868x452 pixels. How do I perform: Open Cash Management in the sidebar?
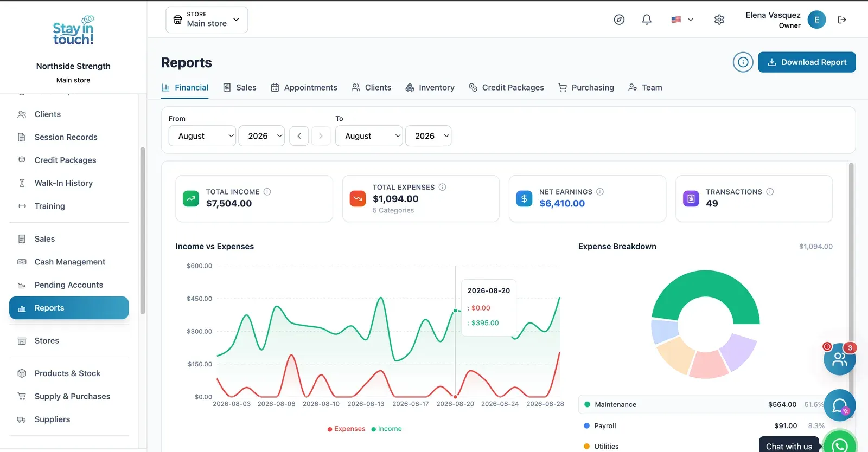[69, 262]
